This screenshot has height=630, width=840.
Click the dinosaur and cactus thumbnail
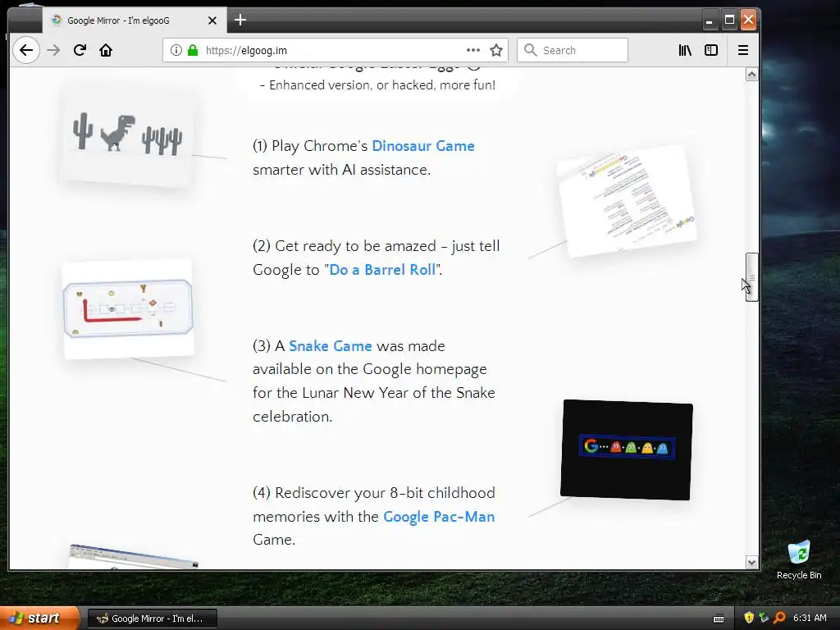click(x=127, y=137)
